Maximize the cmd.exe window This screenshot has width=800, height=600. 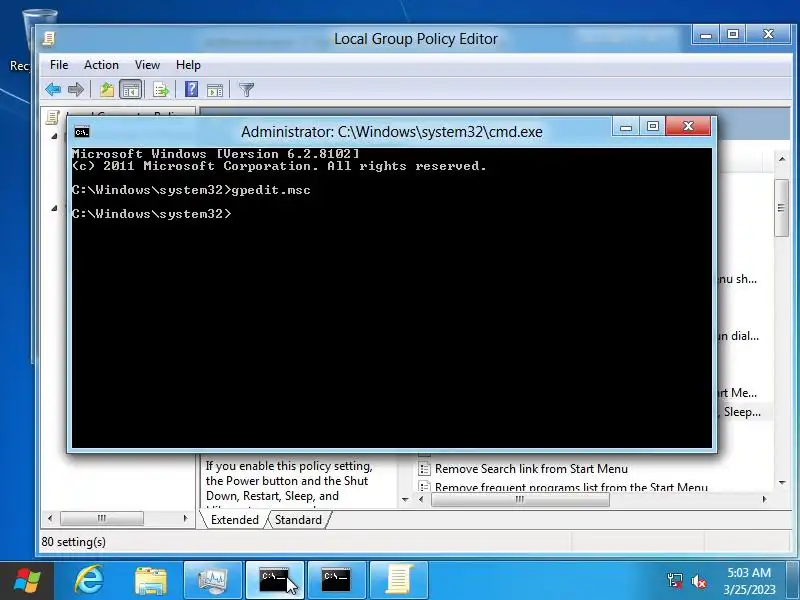point(653,127)
